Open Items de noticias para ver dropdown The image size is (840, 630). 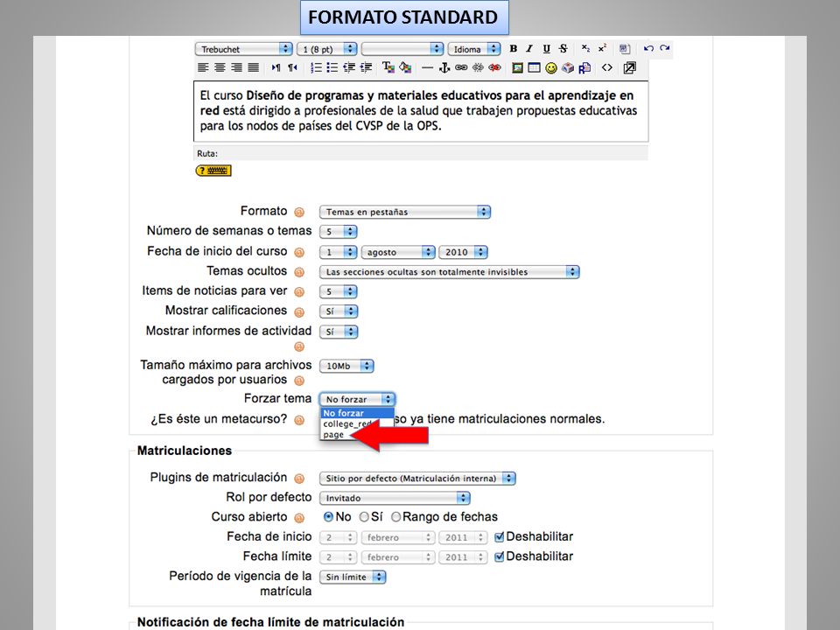[338, 291]
